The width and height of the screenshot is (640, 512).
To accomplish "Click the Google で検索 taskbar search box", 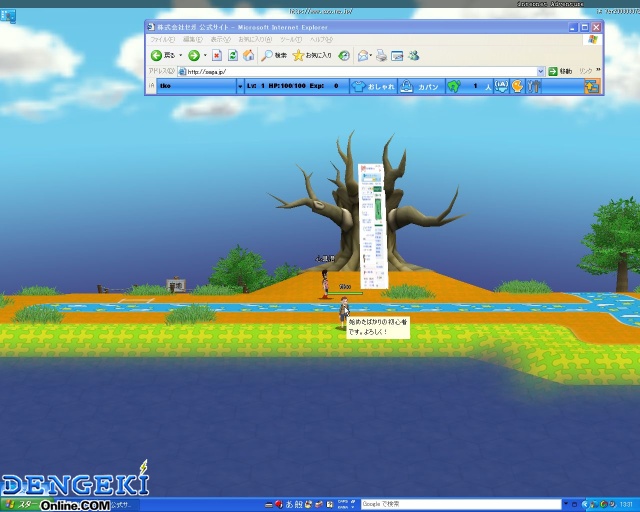I will click(461, 504).
